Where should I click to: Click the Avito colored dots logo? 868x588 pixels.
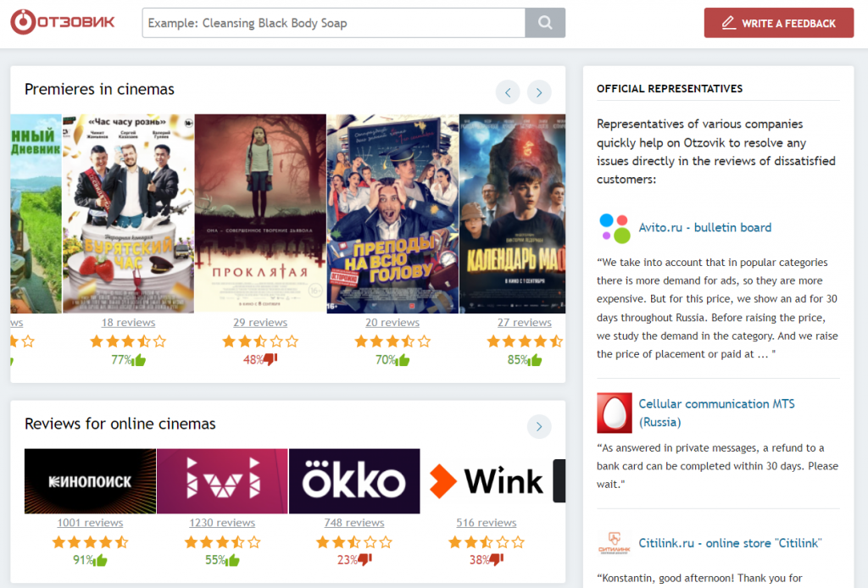pyautogui.click(x=615, y=228)
